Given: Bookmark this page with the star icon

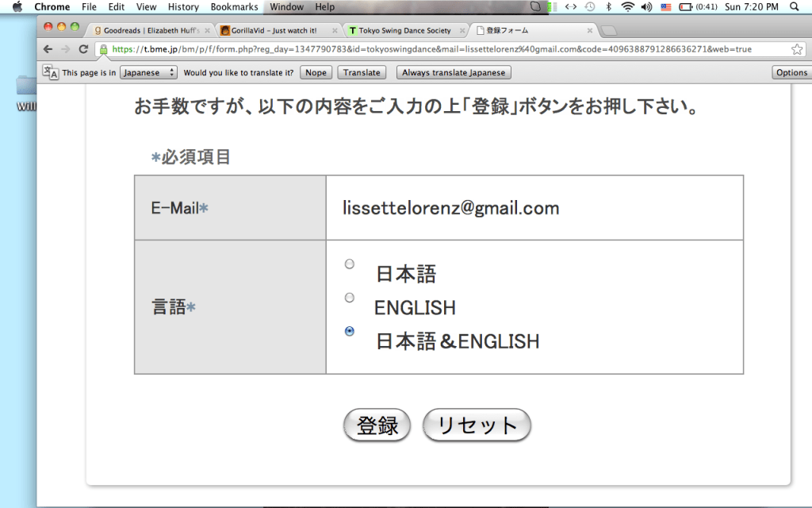Looking at the screenshot, I should pos(797,49).
